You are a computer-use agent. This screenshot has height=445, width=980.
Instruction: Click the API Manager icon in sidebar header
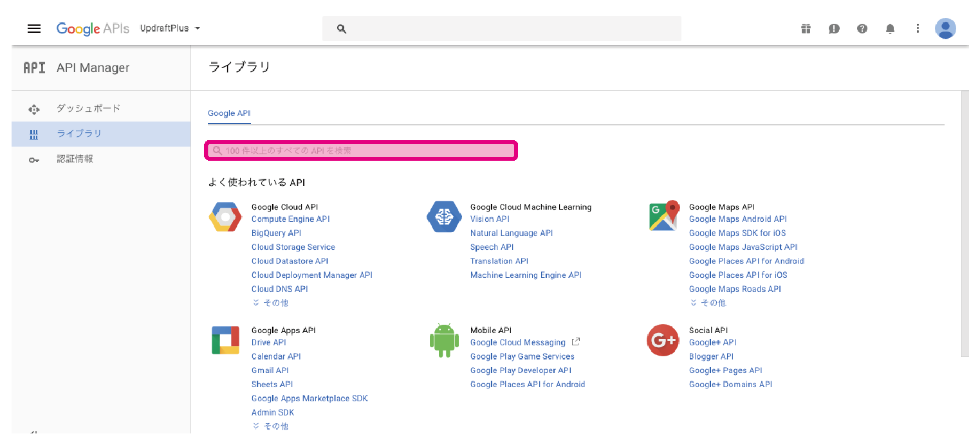click(34, 68)
